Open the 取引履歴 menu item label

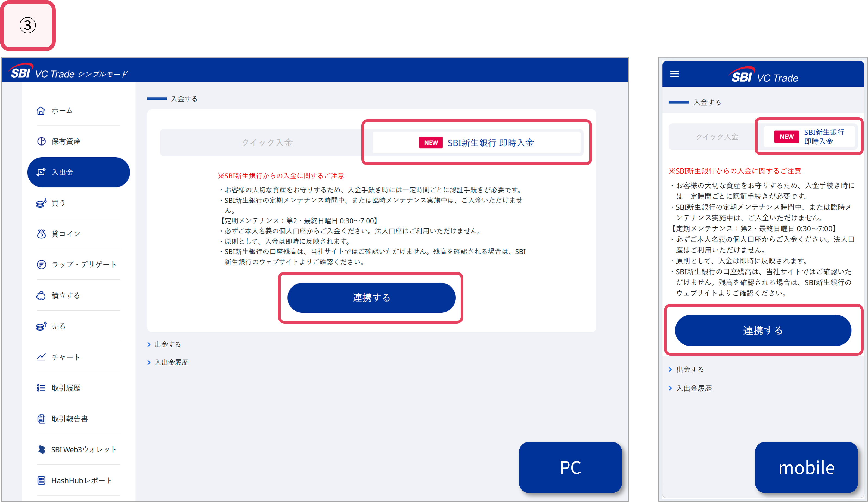[x=66, y=388]
